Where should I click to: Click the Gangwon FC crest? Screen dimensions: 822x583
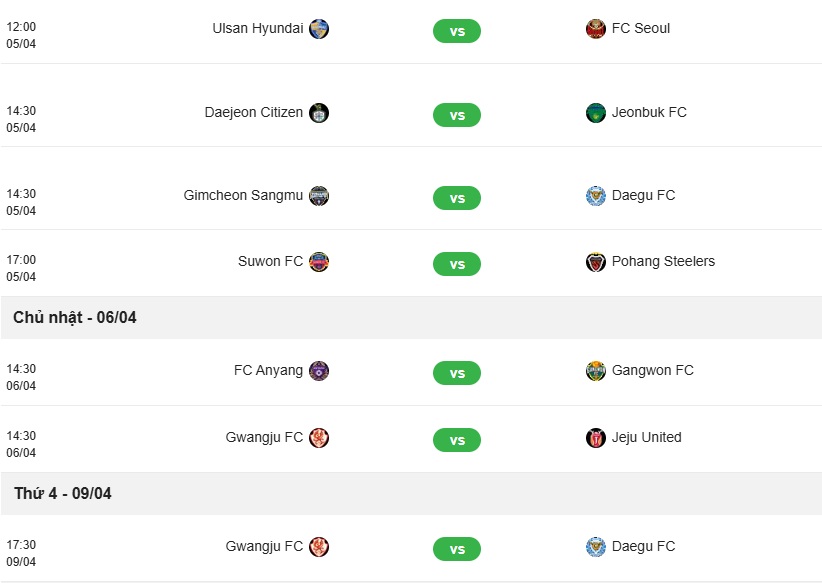click(596, 371)
